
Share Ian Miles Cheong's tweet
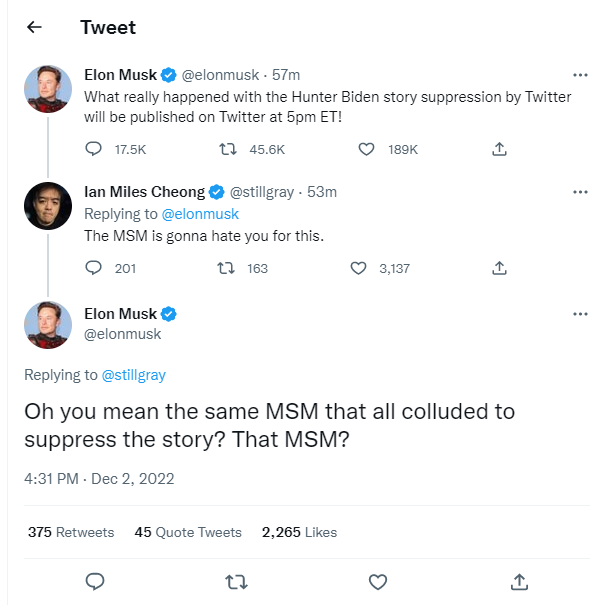[500, 268]
